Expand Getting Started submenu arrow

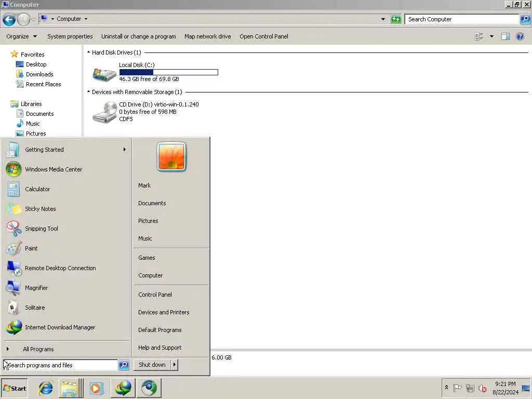[x=125, y=149]
